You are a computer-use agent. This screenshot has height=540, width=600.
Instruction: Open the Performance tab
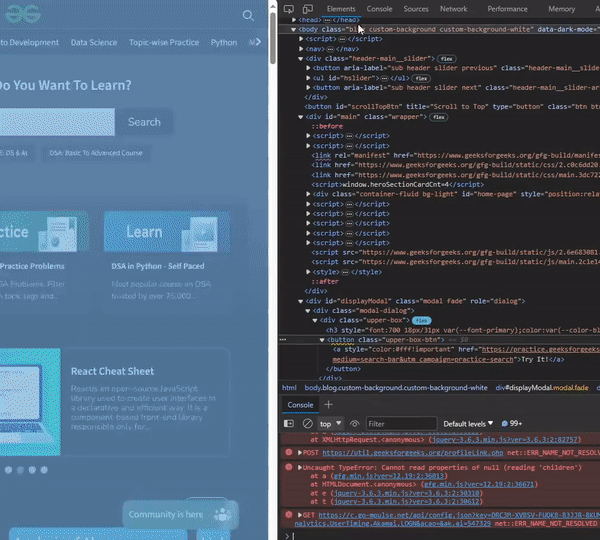coord(507,9)
